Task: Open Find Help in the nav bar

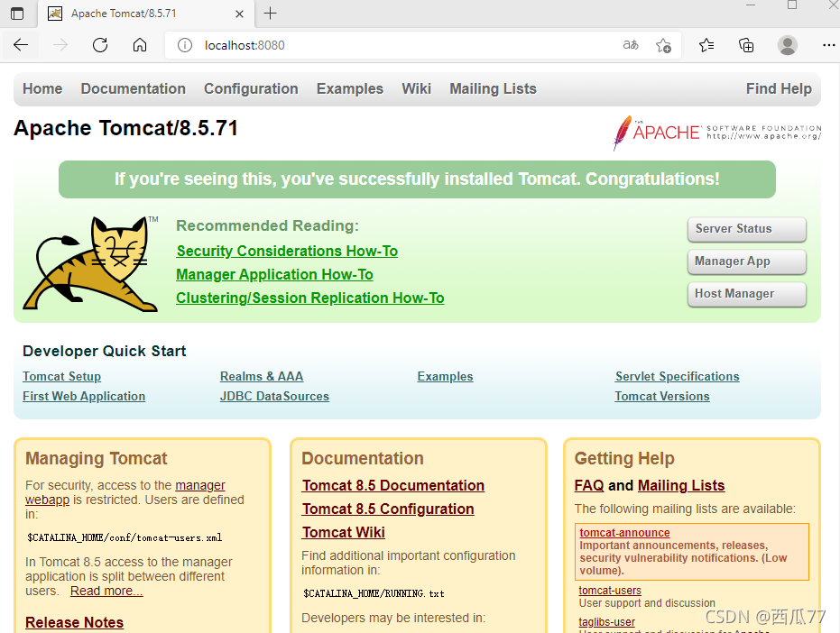Action: click(x=779, y=88)
